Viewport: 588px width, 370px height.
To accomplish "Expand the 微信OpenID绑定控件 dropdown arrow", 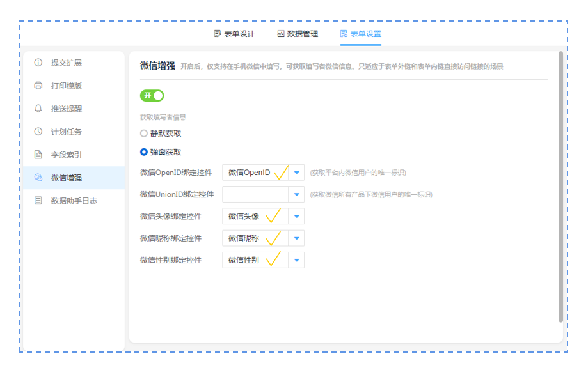I will (x=296, y=173).
